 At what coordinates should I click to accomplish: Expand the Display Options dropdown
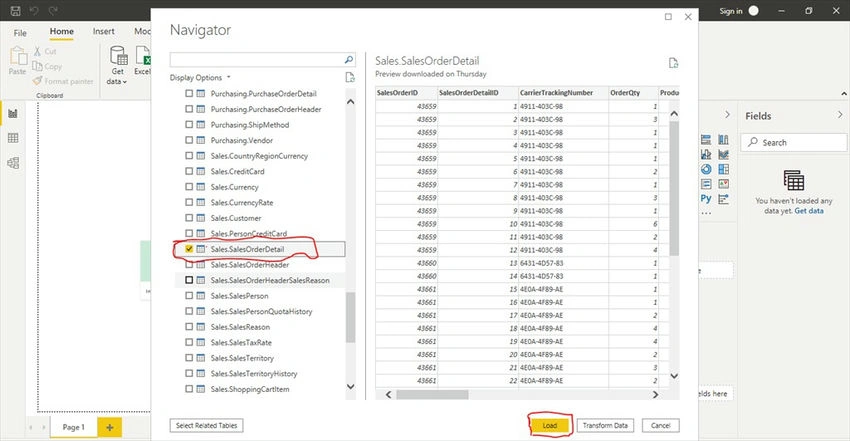click(x=200, y=77)
